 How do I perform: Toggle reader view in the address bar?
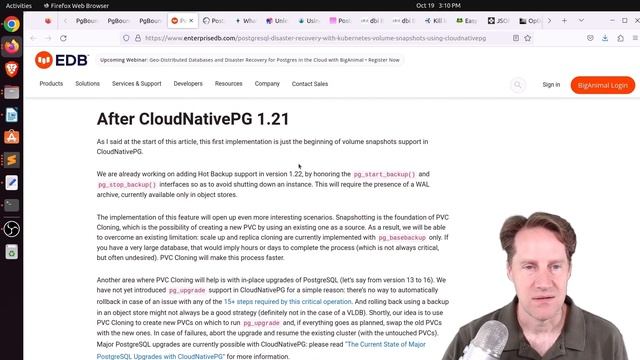pyautogui.click(x=516, y=38)
